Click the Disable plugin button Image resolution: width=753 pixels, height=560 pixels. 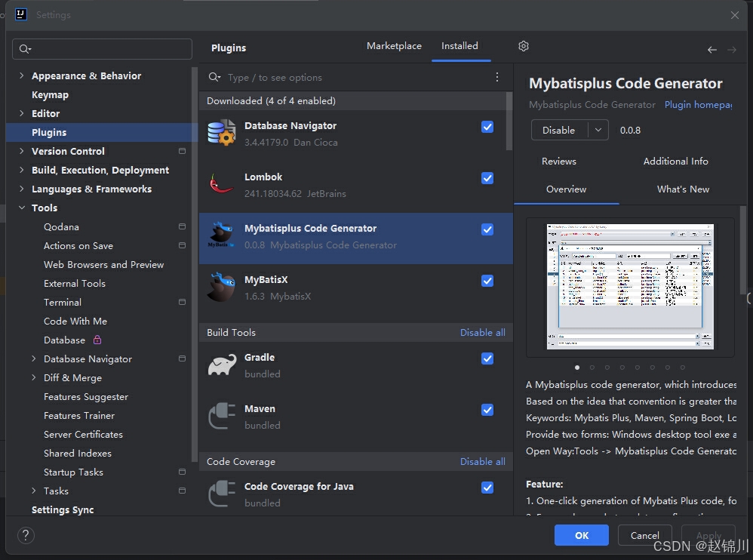click(559, 130)
